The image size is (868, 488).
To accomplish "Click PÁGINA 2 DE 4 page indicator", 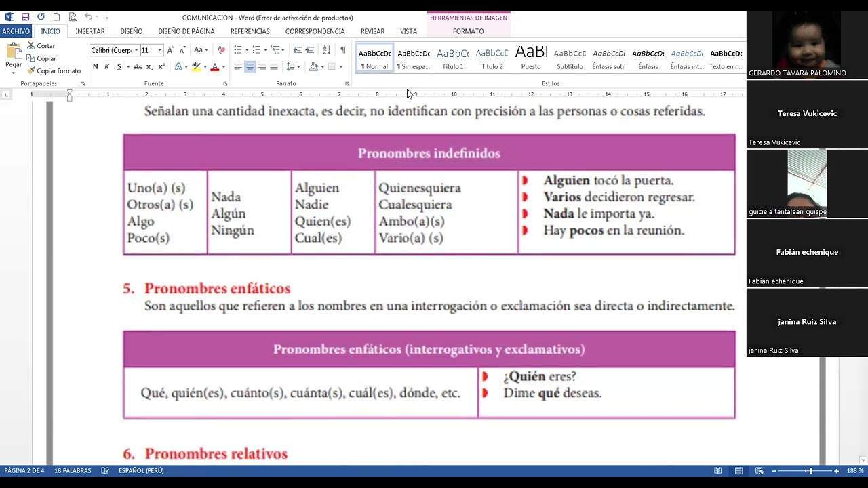I will [24, 470].
